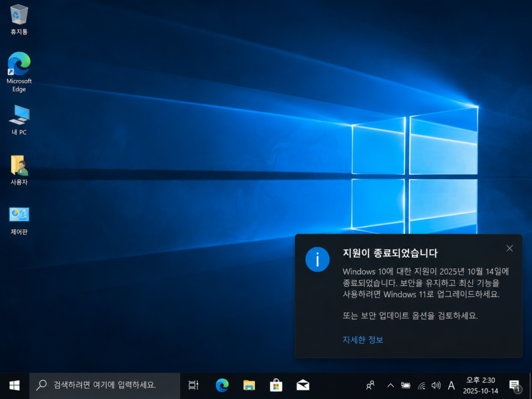Select the 제어판 Control Panel desktop icon
Viewport: 532px width, 399px height.
19,221
